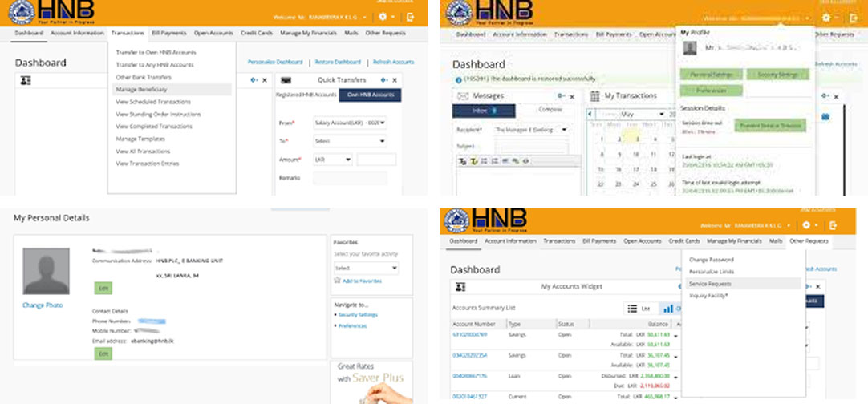
Task: Click My Transactions calendar icon
Action: click(595, 96)
